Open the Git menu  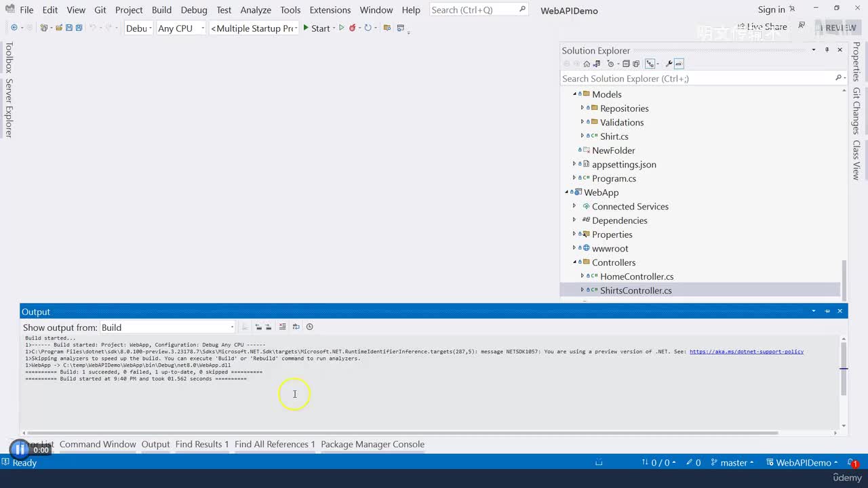click(100, 10)
